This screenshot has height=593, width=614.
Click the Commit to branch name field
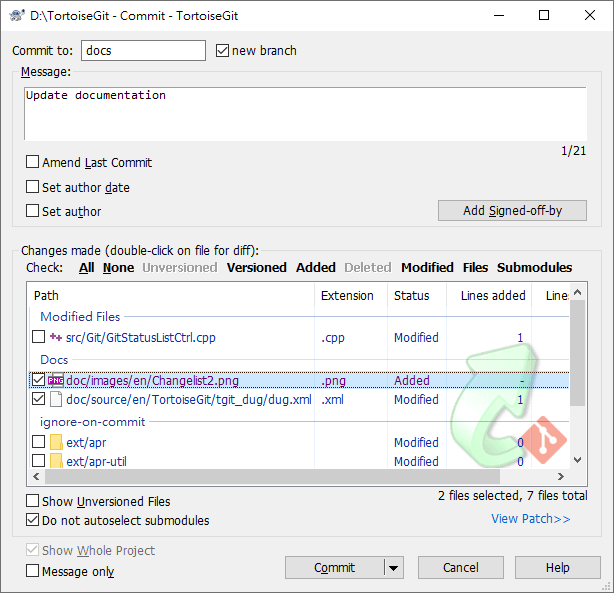[143, 51]
